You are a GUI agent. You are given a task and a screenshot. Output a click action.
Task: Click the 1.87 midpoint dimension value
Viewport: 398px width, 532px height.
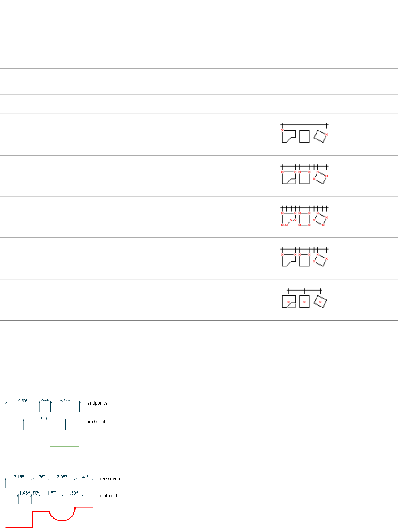tap(51, 493)
